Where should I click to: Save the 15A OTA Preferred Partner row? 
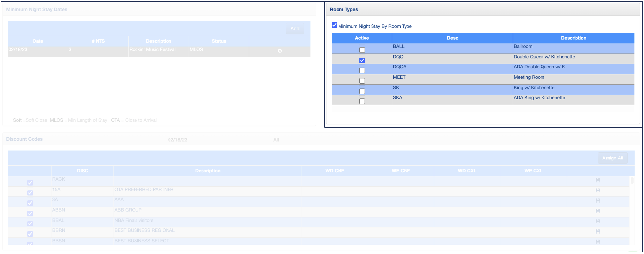point(598,190)
